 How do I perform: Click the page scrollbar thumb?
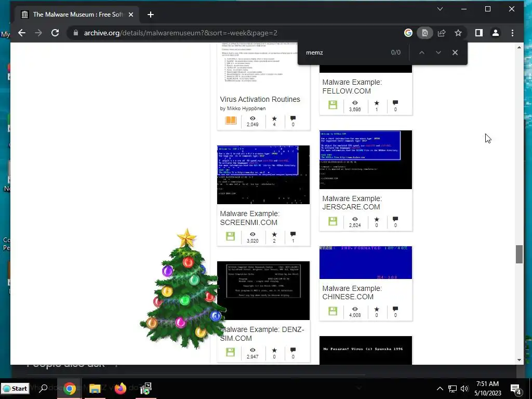click(519, 255)
